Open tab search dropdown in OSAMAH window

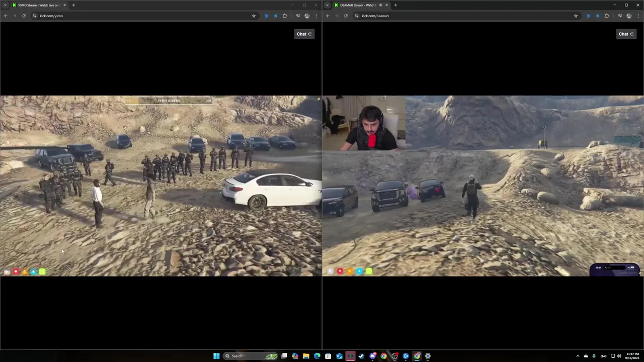[x=328, y=5]
